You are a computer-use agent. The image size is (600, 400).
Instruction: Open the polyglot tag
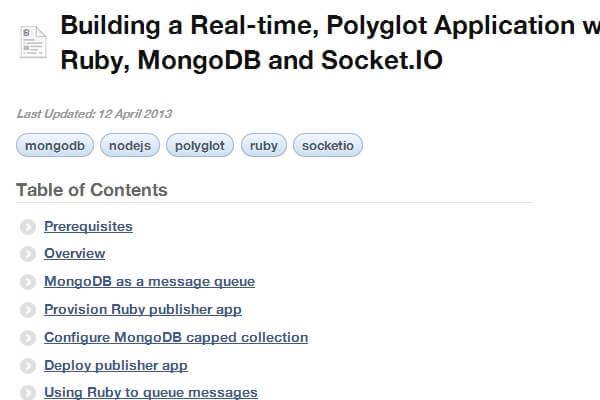(x=200, y=146)
